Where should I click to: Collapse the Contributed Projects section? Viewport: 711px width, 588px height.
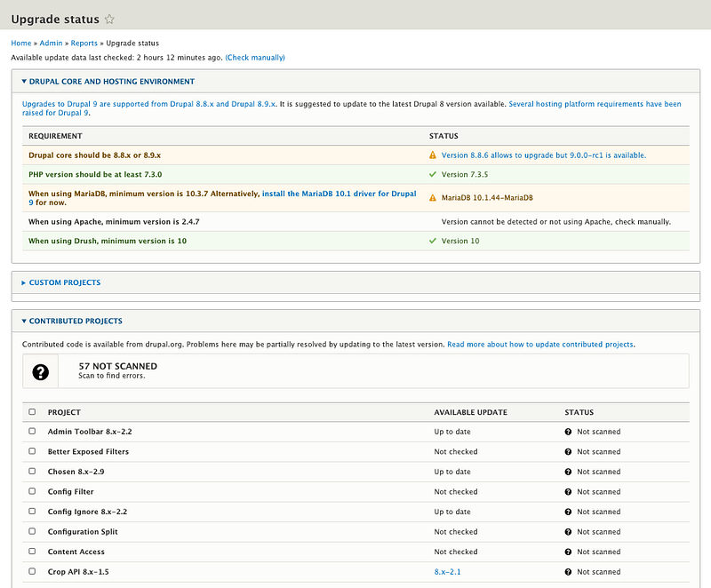pos(72,322)
